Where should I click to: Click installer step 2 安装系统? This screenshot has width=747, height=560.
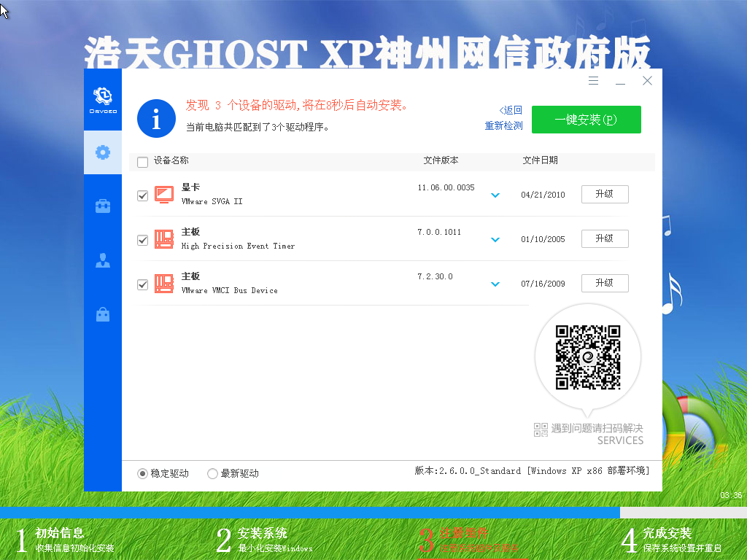(x=264, y=540)
